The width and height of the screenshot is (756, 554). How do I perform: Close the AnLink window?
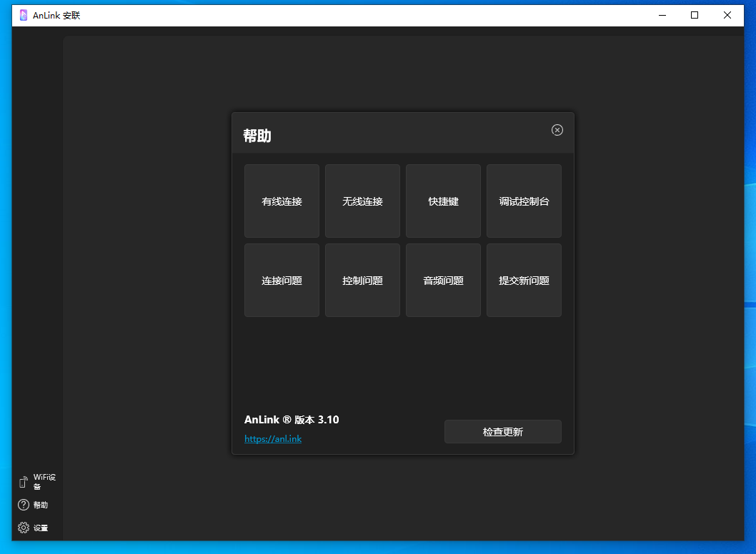click(727, 16)
